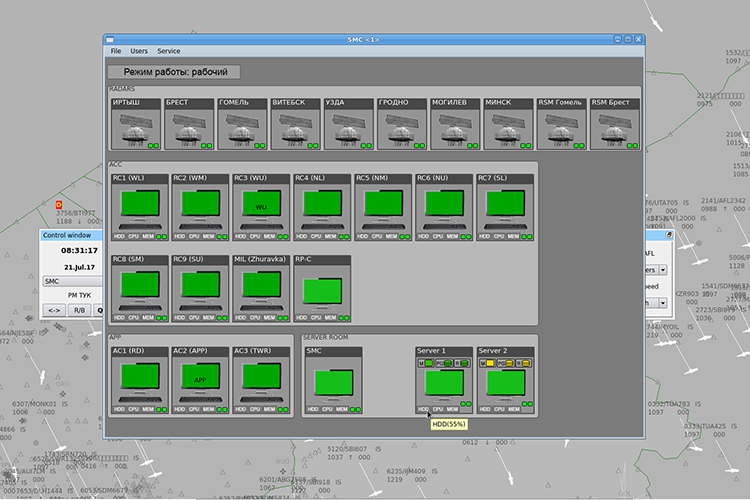Select the ИРТЫШ radar station icon
This screenshot has width=750, height=500.
[136, 130]
